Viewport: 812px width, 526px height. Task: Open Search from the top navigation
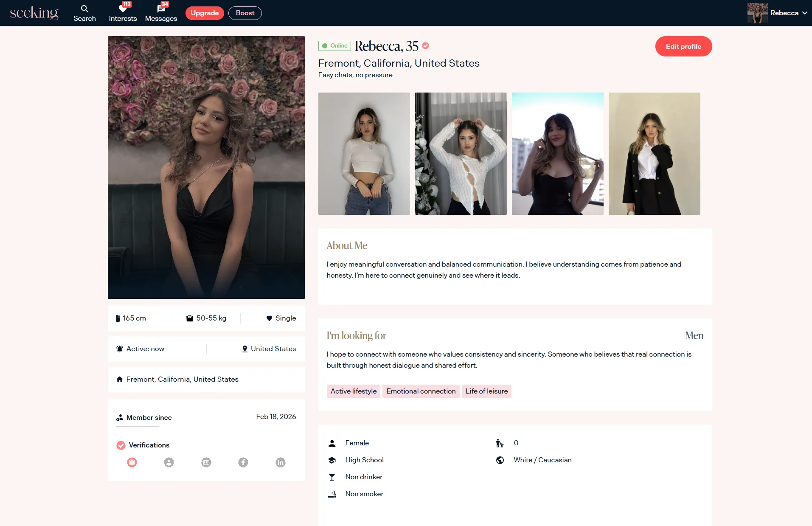[x=84, y=13]
